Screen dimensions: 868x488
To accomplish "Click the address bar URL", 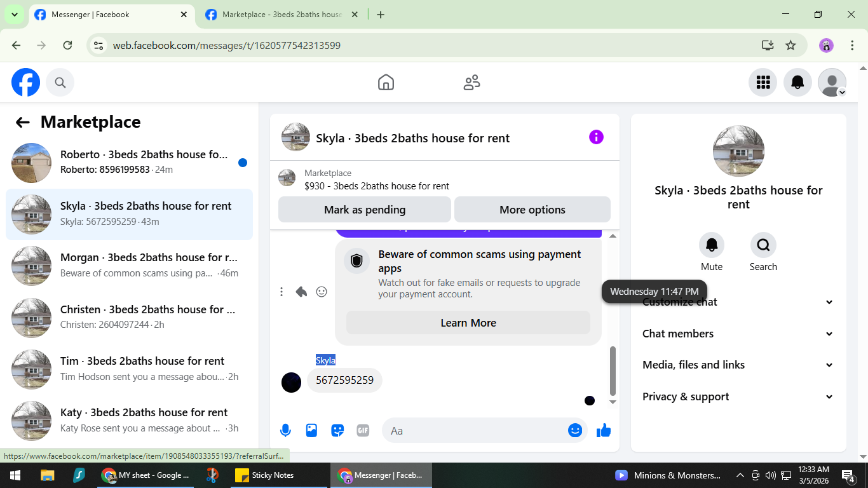I will click(227, 45).
